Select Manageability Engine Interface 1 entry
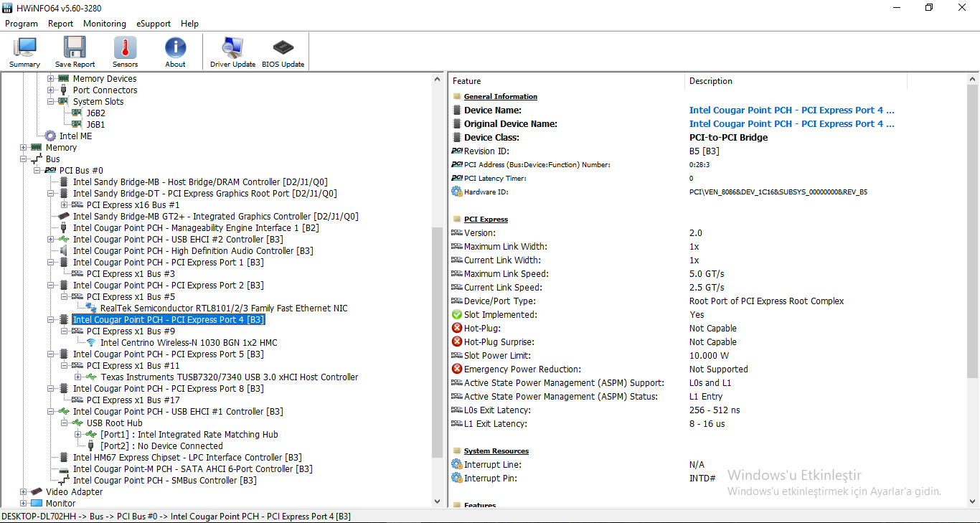This screenshot has width=980, height=523. (x=196, y=227)
